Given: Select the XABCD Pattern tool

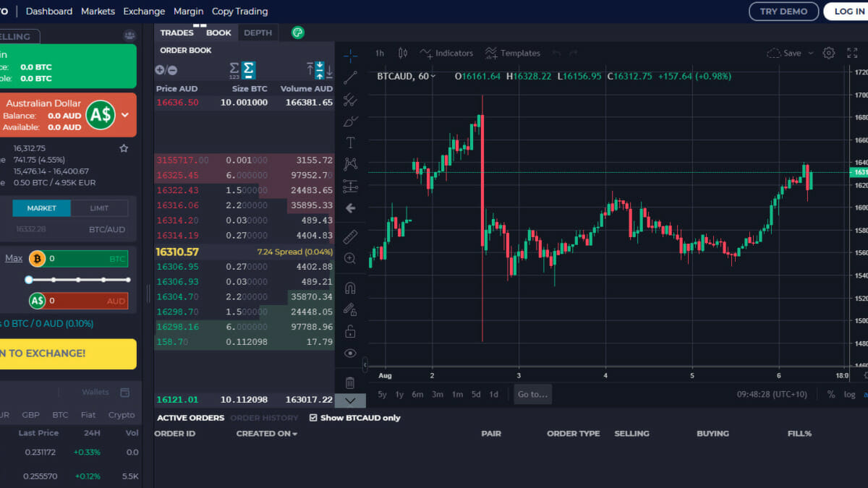Looking at the screenshot, I should click(x=350, y=164).
